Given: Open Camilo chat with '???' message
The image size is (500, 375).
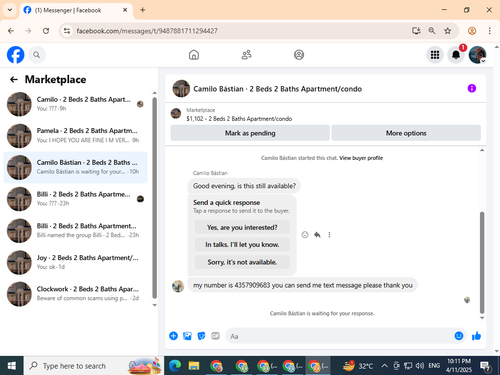Looking at the screenshot, I should [75, 104].
